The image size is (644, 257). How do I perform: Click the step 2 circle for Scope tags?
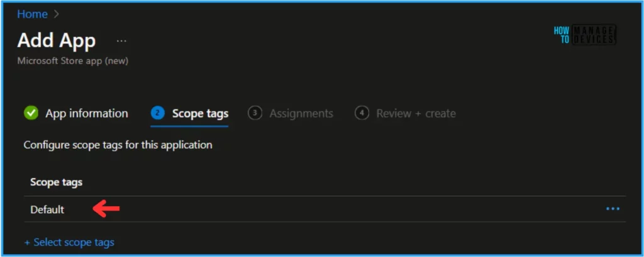click(x=158, y=113)
